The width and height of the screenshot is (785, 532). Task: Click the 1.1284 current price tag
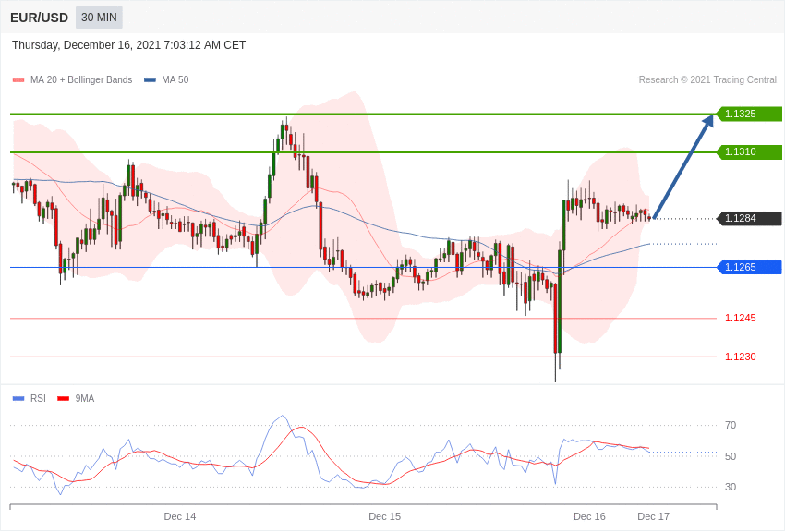click(x=750, y=218)
